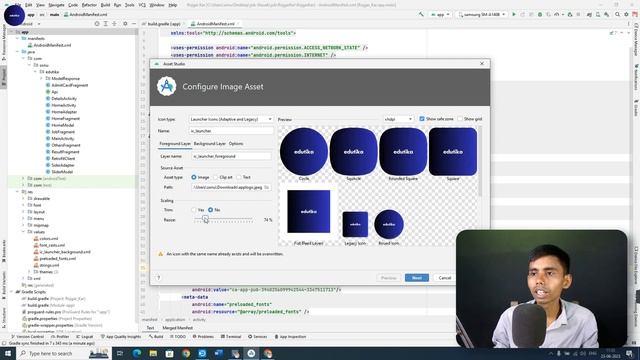Click the expand all icon in Project panel
640x360 pixels.
[105, 24]
